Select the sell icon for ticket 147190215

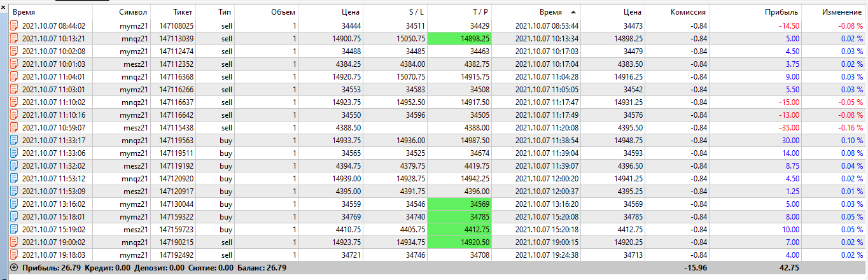[x=14, y=242]
